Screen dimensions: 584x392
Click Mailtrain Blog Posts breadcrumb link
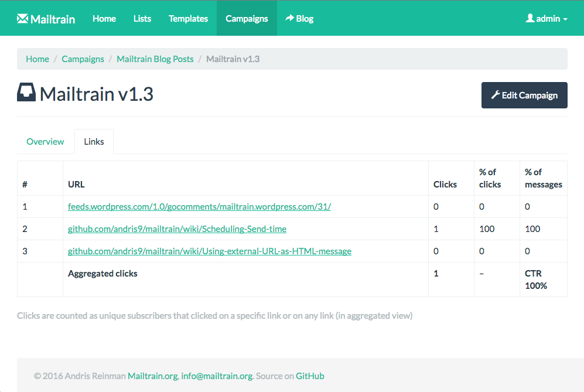click(x=155, y=59)
